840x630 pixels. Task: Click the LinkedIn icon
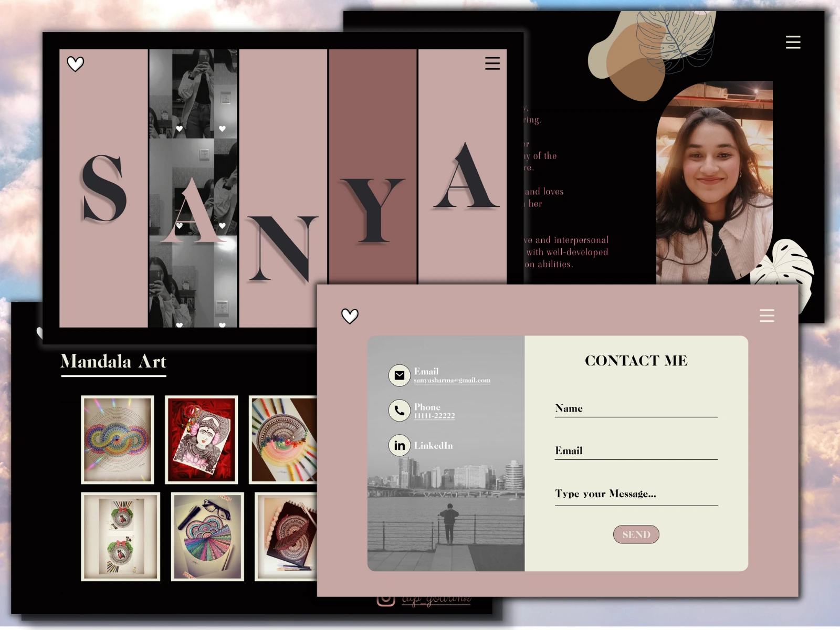click(400, 445)
